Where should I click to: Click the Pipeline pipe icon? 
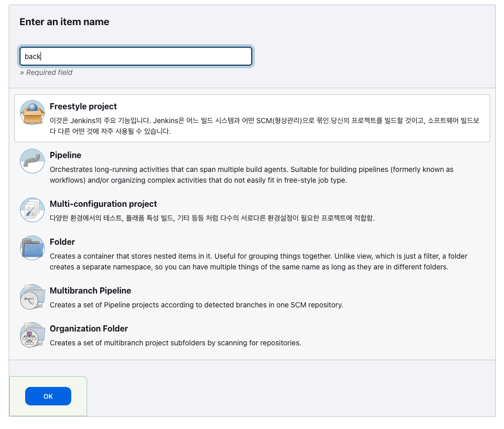pos(32,161)
